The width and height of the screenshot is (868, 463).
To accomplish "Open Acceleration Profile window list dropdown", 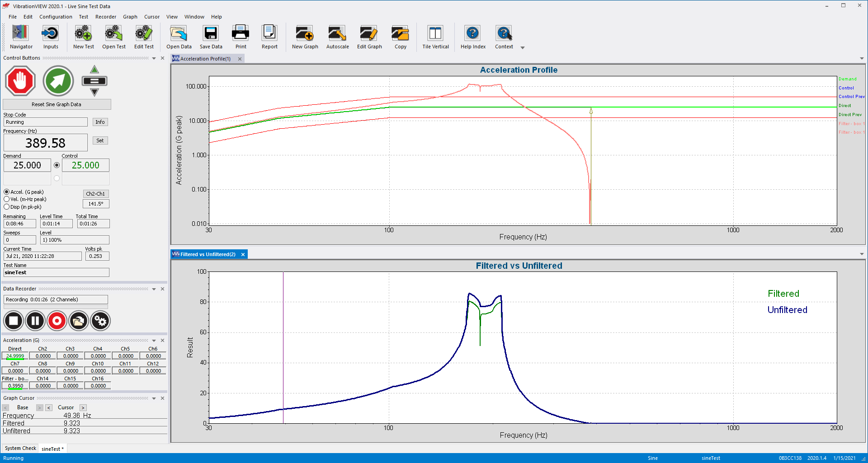I will [862, 59].
